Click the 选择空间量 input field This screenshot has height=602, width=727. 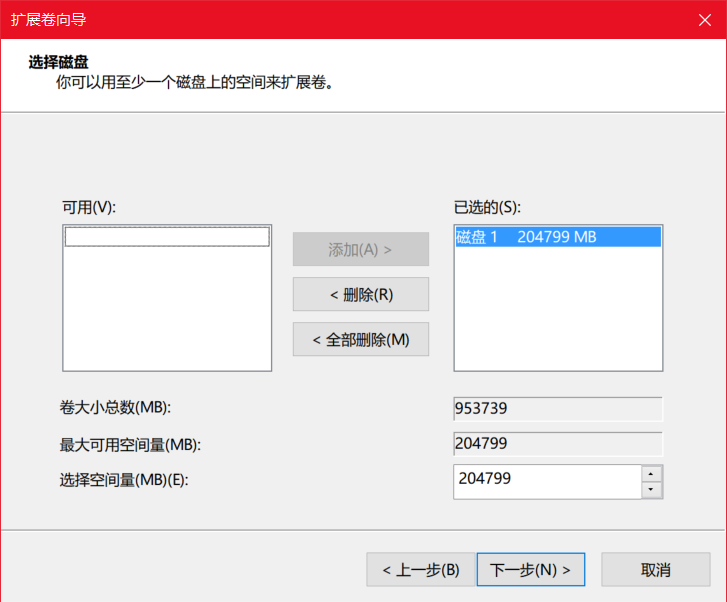click(548, 482)
